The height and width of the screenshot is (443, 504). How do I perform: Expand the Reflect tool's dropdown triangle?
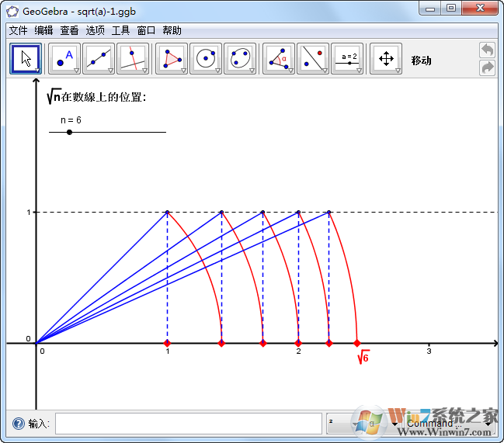pyautogui.click(x=325, y=71)
